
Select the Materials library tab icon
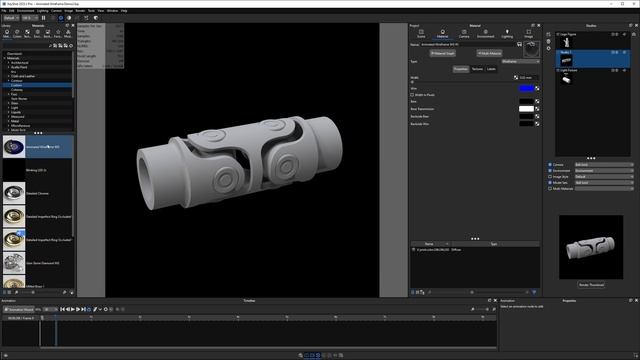7,33
